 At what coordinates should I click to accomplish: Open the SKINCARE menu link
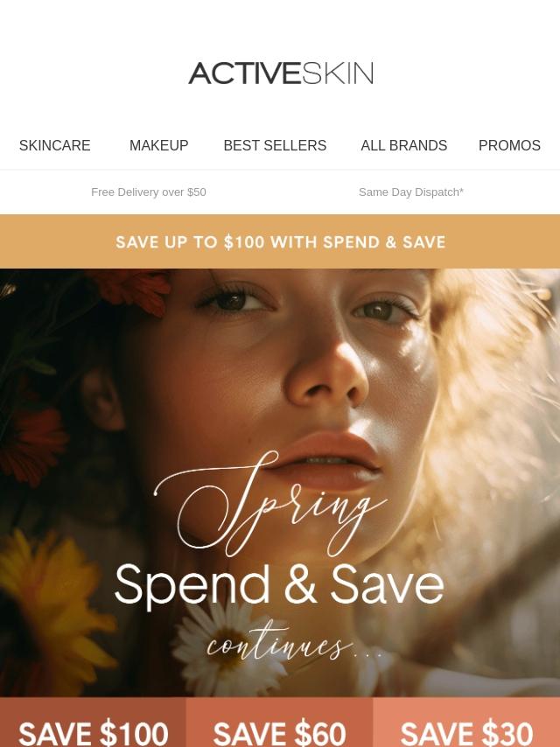pos(55,145)
